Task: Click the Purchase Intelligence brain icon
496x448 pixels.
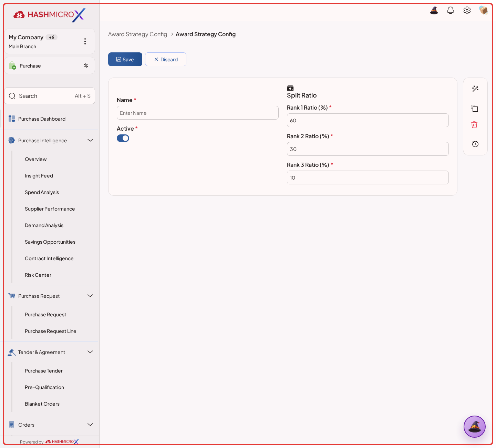Action: (12, 140)
